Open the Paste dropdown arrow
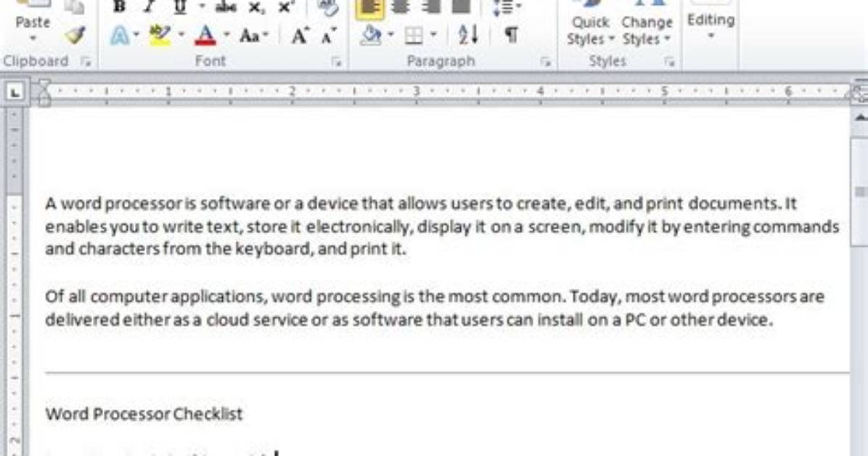Image resolution: width=868 pixels, height=456 pixels. (x=33, y=38)
